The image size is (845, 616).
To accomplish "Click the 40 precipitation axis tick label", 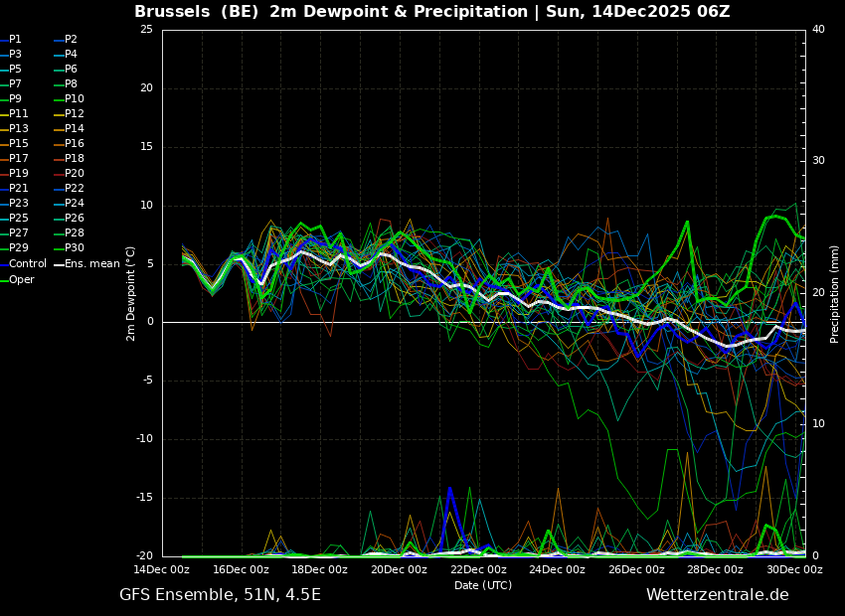I will pyautogui.click(x=818, y=29).
